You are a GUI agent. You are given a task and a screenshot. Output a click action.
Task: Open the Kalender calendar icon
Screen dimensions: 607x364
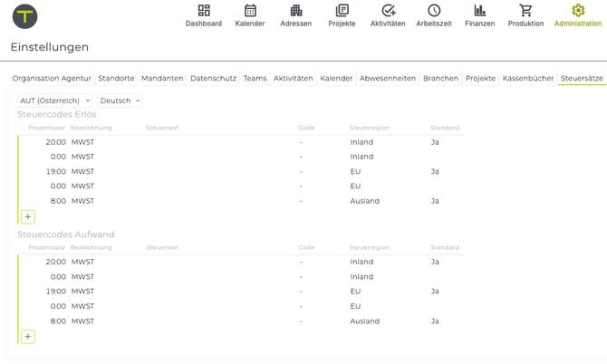click(250, 12)
